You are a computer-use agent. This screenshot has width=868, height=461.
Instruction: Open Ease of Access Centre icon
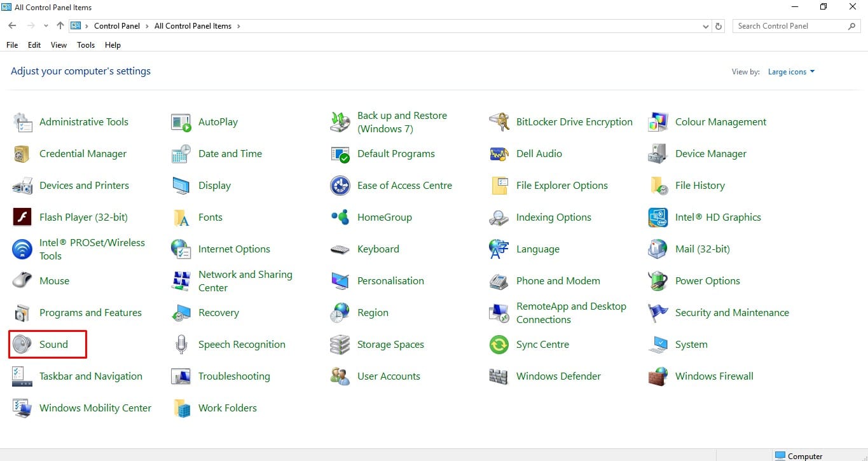(340, 186)
